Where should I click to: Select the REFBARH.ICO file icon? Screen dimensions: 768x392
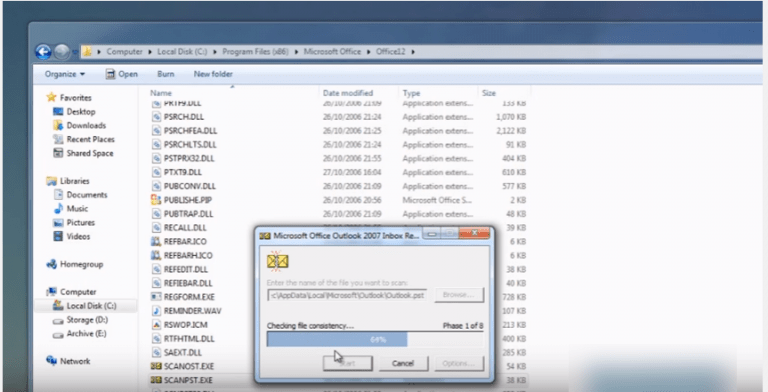(156, 255)
